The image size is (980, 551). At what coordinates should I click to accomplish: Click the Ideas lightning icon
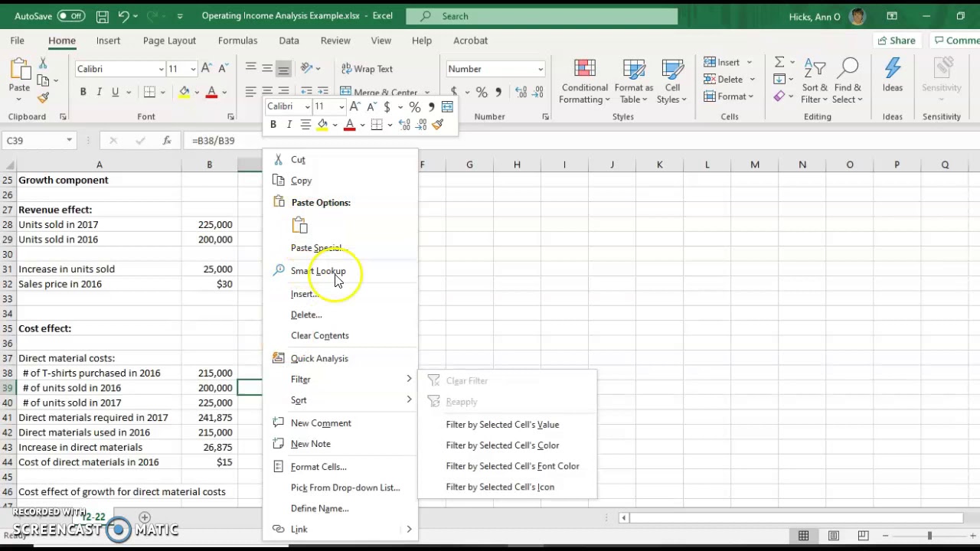click(x=893, y=69)
